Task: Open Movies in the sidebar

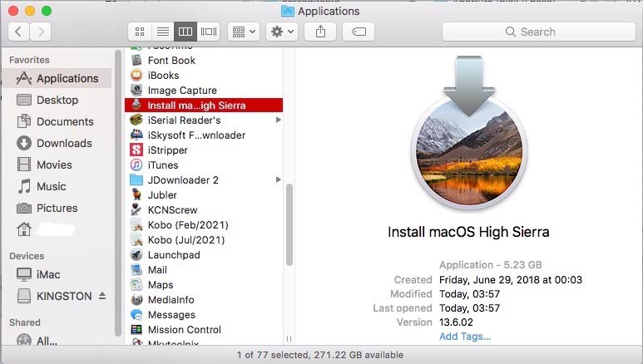Action: point(57,165)
